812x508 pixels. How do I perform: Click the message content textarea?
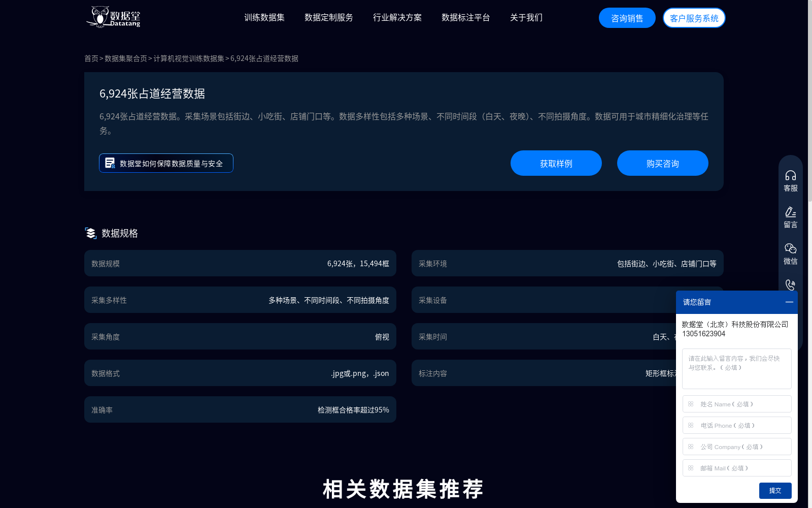point(737,369)
